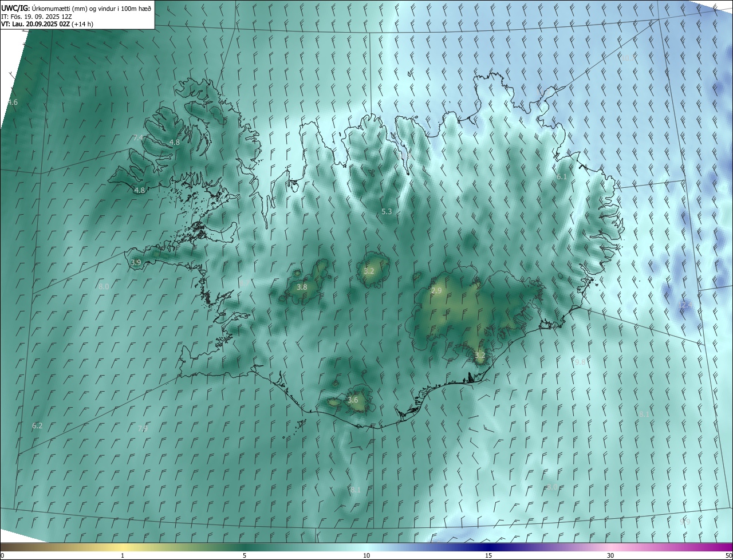Click the 12.4 value label east of Iceland
The image size is (733, 560).
(x=686, y=305)
